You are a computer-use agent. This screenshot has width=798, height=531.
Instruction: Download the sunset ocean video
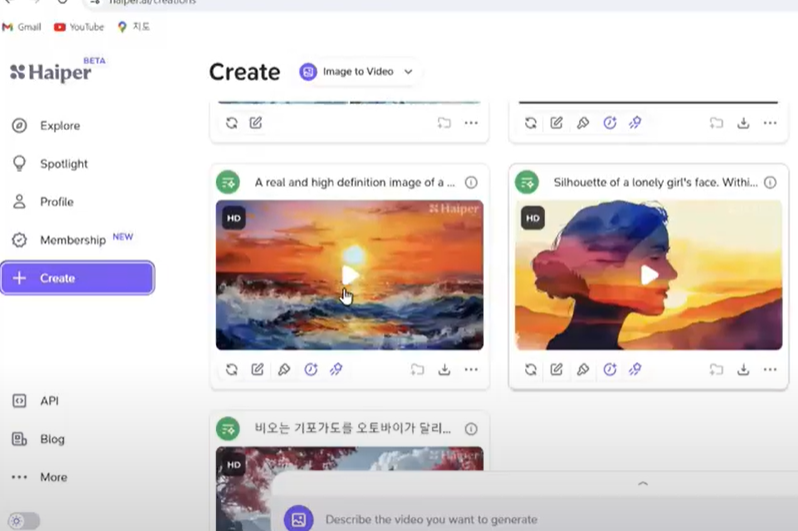(444, 370)
